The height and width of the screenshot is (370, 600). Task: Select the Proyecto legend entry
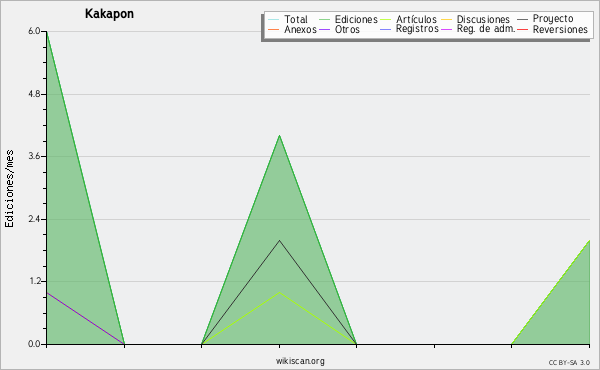[x=553, y=18]
